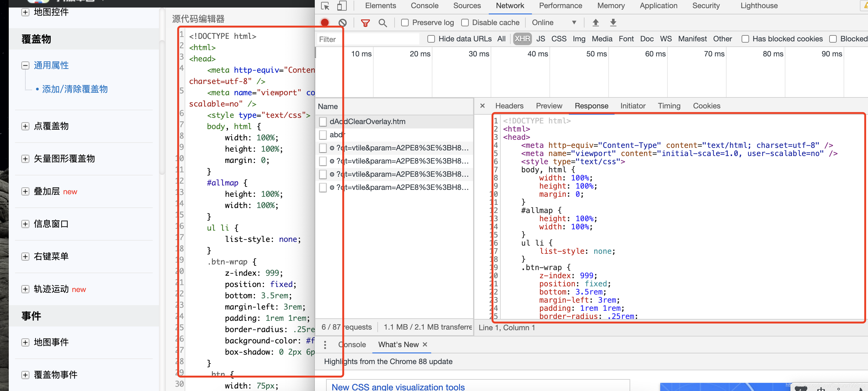Clear the network log icon
This screenshot has width=868, height=391.
342,23
